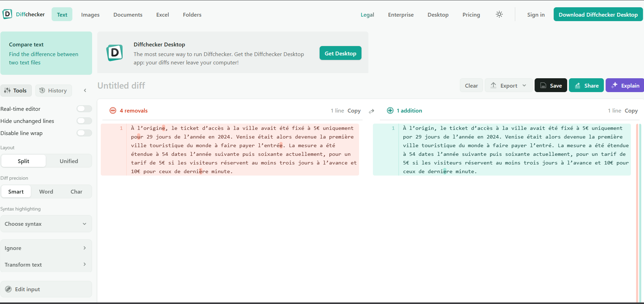Open the Folders comparison tab
This screenshot has height=304, width=644.
tap(192, 15)
